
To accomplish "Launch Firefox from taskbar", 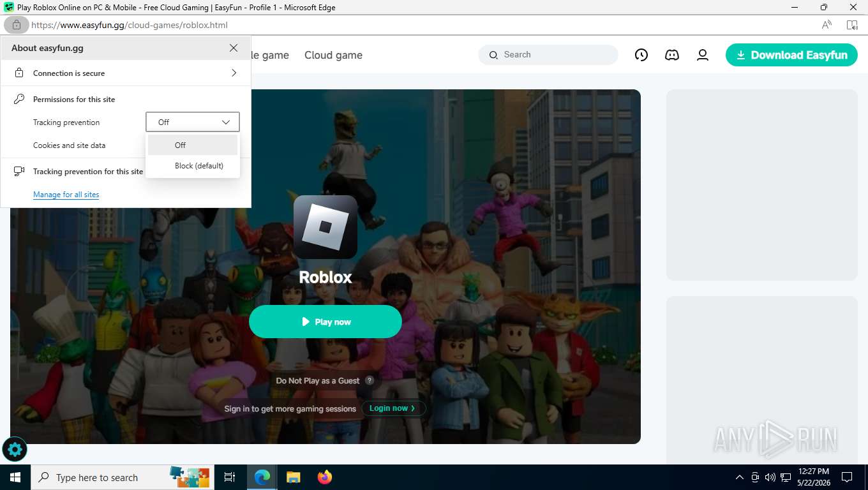I will click(x=325, y=477).
